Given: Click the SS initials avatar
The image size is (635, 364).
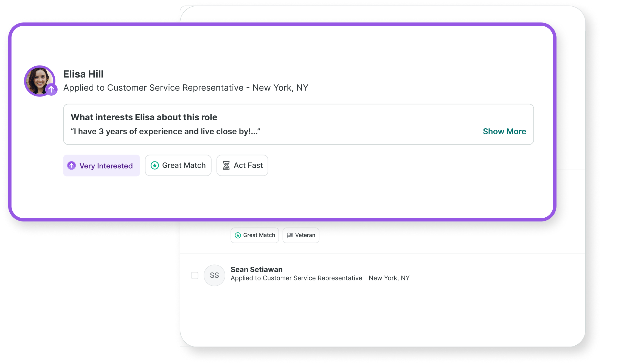Looking at the screenshot, I should pos(214,275).
